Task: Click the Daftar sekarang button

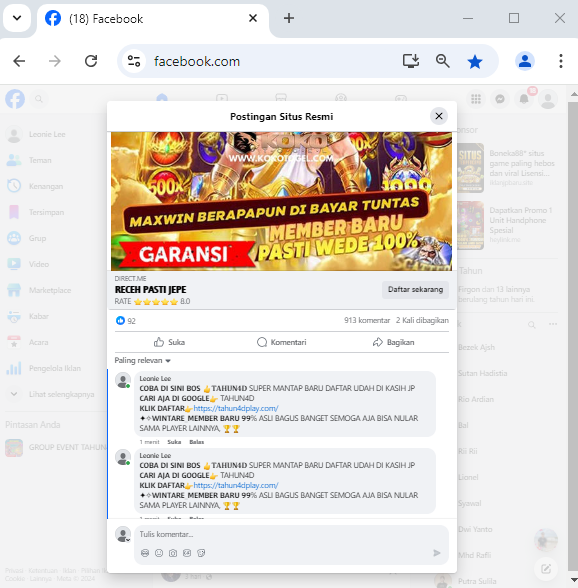Action: [x=415, y=290]
